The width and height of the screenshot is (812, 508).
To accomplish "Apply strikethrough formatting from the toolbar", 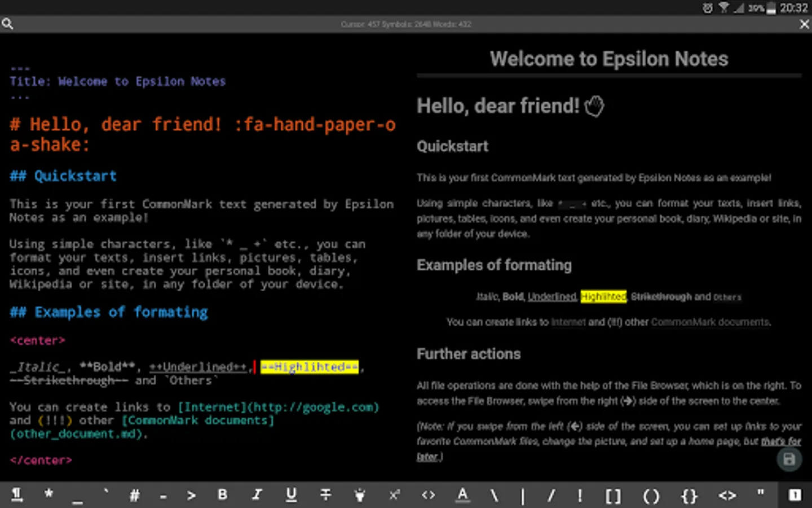I will point(325,495).
